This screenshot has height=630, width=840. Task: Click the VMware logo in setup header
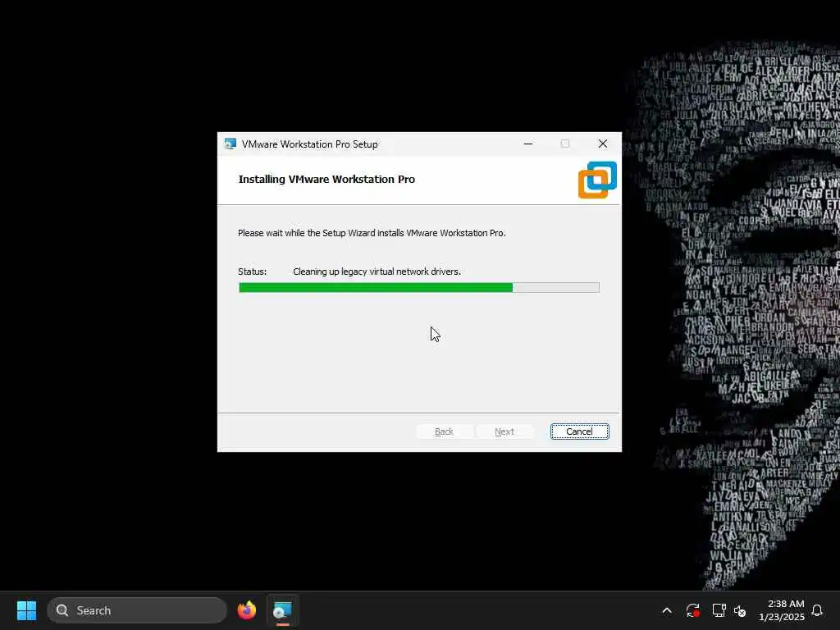(597, 180)
